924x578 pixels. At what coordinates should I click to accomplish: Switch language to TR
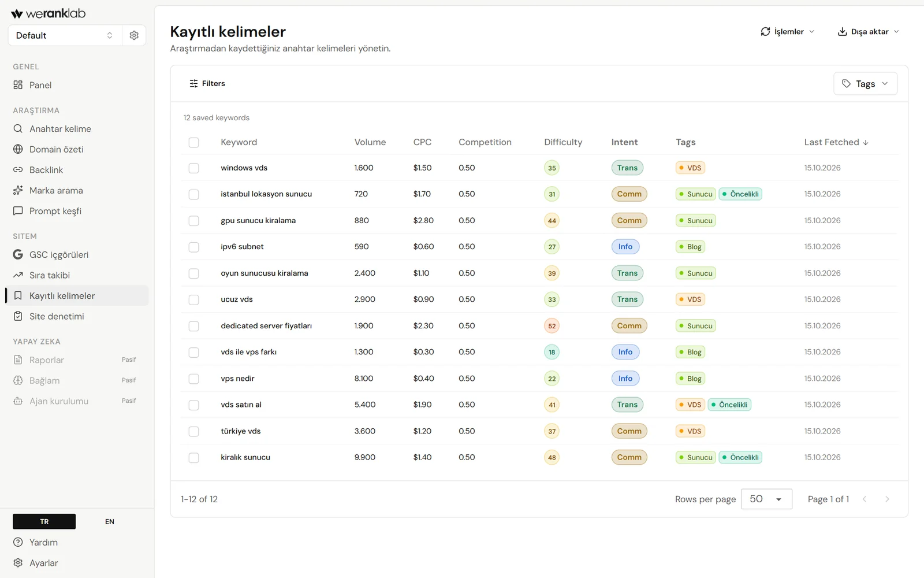point(44,522)
